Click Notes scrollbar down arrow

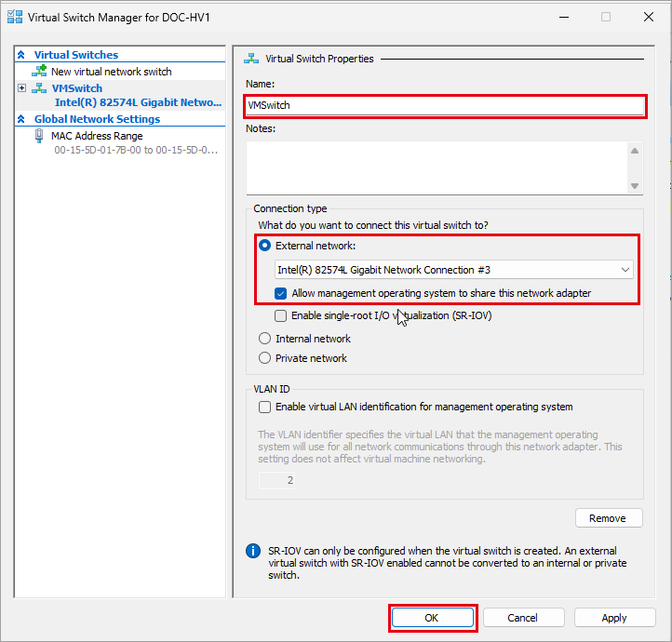635,186
